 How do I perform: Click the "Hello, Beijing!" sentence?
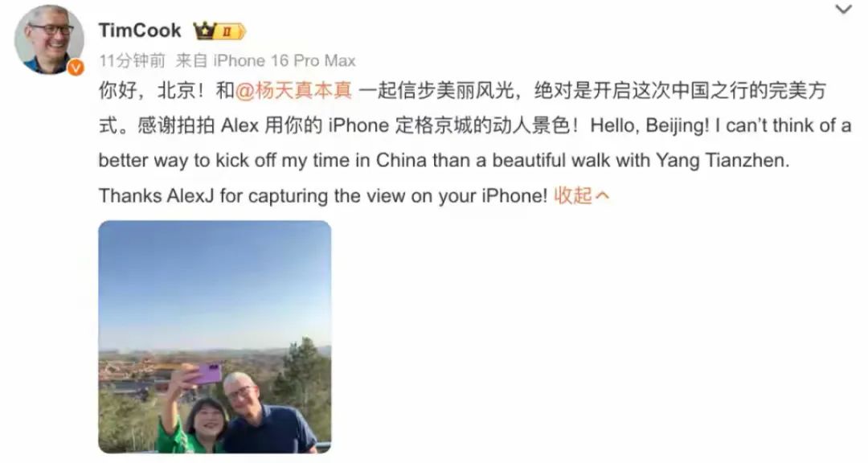[x=649, y=125]
